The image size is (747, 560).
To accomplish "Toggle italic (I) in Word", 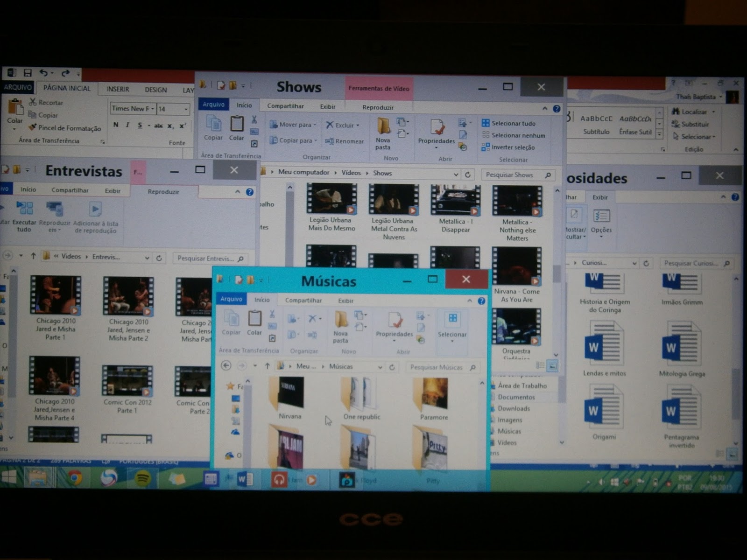I will point(127,125).
